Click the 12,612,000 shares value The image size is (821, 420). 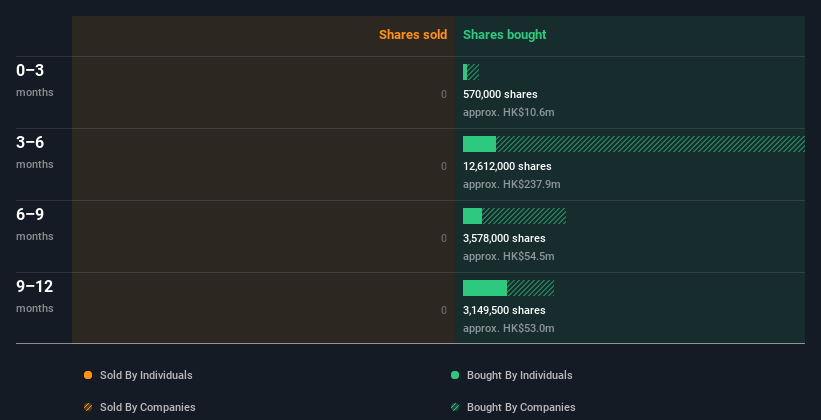(507, 166)
